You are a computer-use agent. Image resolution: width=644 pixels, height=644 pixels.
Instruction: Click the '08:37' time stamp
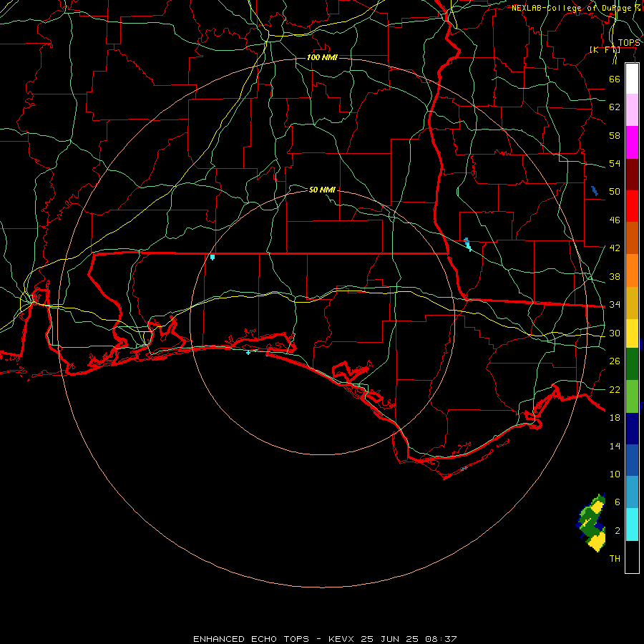pyautogui.click(x=441, y=639)
